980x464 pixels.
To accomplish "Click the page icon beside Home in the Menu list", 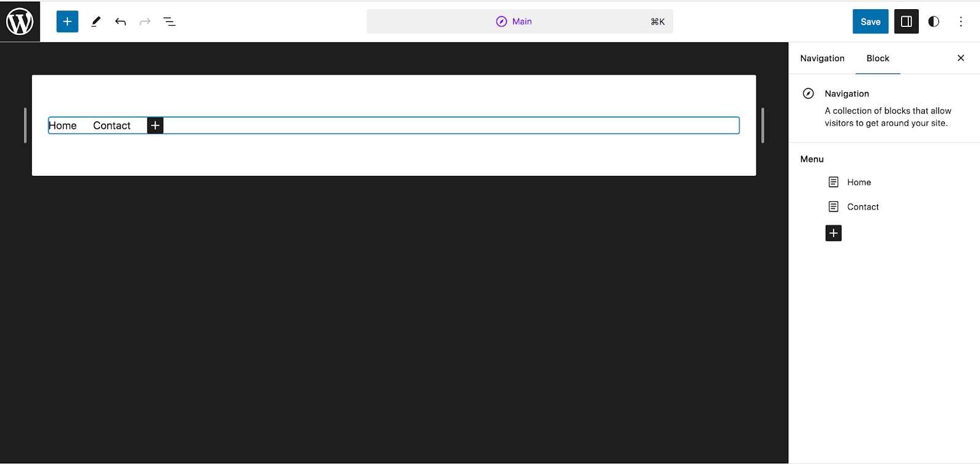I will [834, 182].
